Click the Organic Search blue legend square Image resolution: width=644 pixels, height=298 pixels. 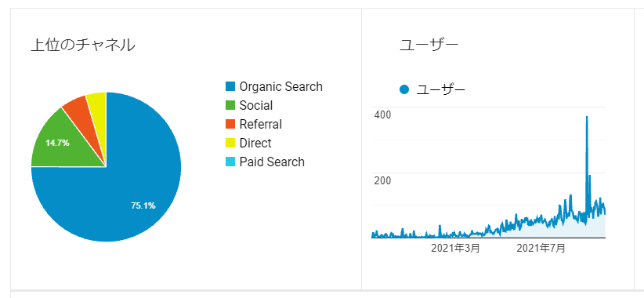[230, 87]
